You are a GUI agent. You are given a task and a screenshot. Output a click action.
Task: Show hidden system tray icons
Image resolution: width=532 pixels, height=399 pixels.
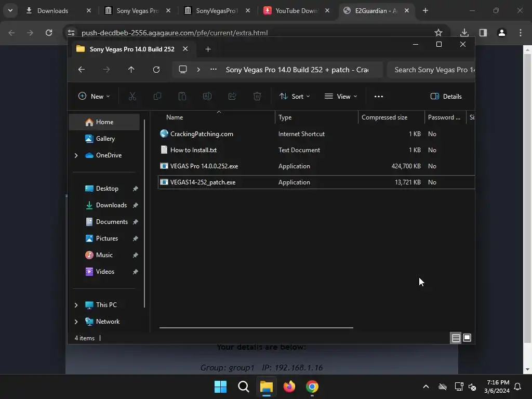426,387
